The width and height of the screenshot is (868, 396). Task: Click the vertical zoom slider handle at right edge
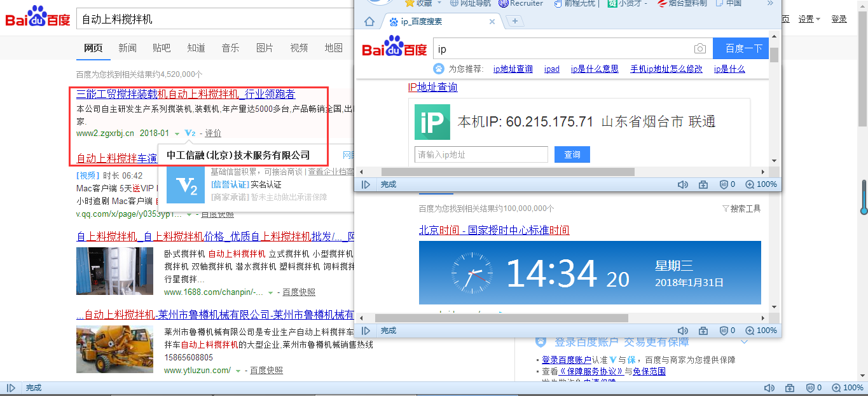click(x=864, y=210)
